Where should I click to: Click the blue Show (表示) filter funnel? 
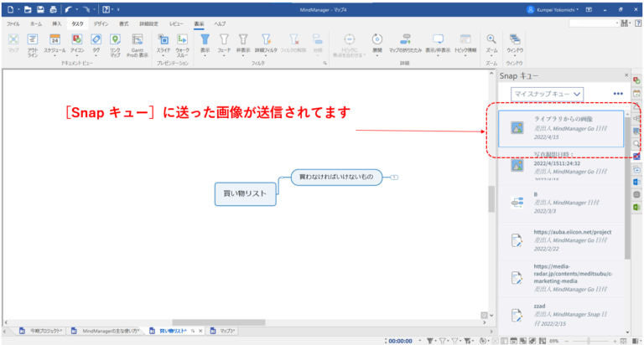pos(205,40)
